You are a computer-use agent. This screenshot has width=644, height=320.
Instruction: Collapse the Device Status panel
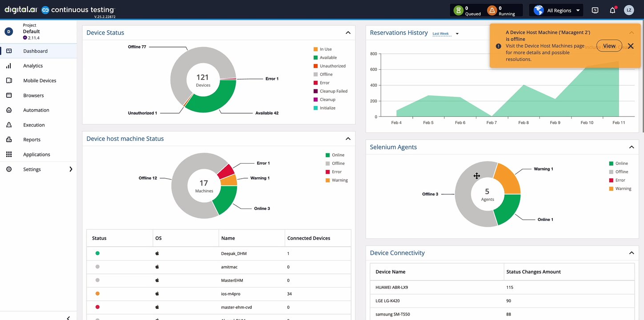(348, 32)
